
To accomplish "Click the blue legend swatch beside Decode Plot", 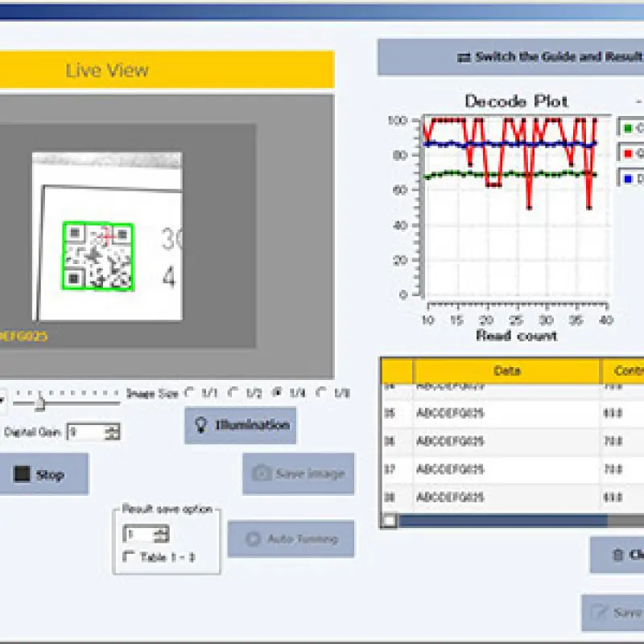I will pyautogui.click(x=628, y=179).
